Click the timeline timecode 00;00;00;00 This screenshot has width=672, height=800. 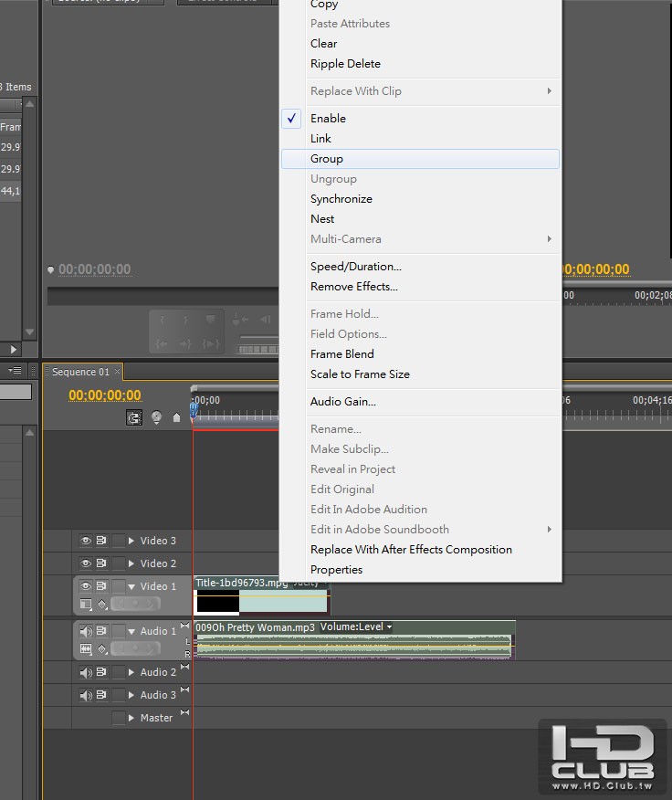[x=105, y=395]
